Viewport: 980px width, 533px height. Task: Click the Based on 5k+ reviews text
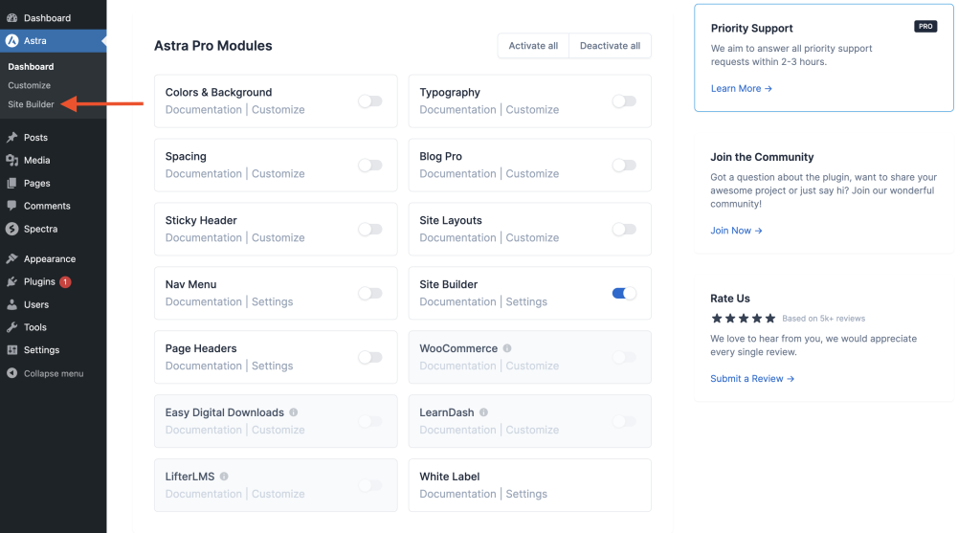[x=823, y=319]
